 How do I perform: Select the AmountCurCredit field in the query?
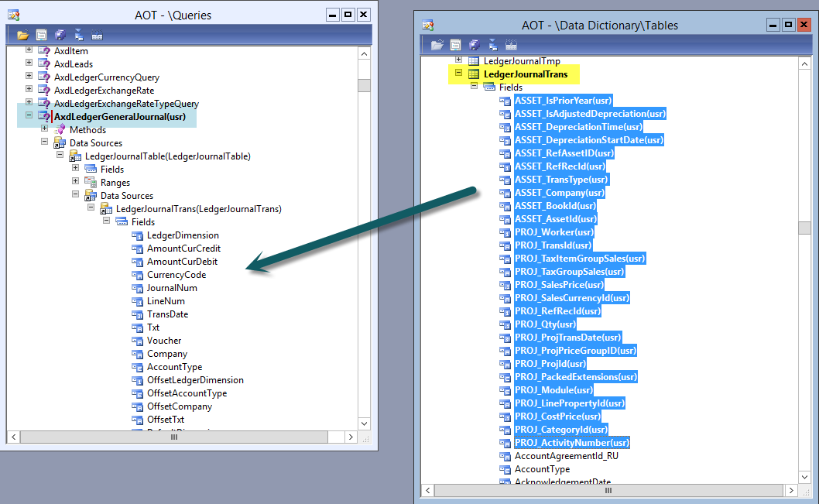pyautogui.click(x=183, y=249)
